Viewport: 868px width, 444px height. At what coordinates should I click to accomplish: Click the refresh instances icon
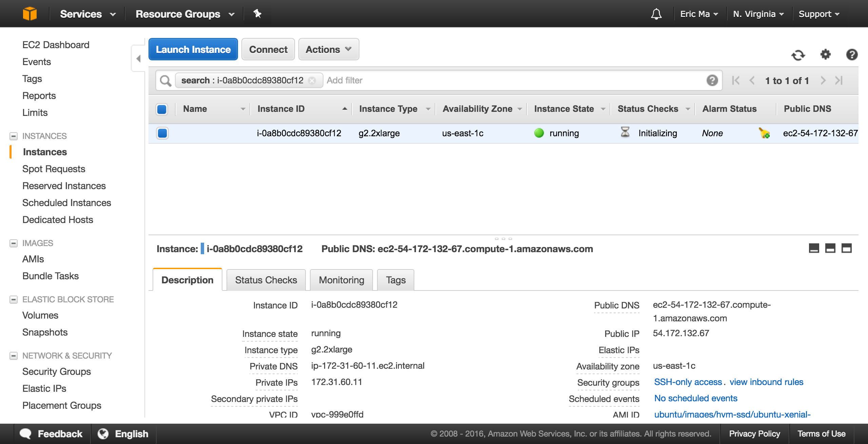coord(798,54)
